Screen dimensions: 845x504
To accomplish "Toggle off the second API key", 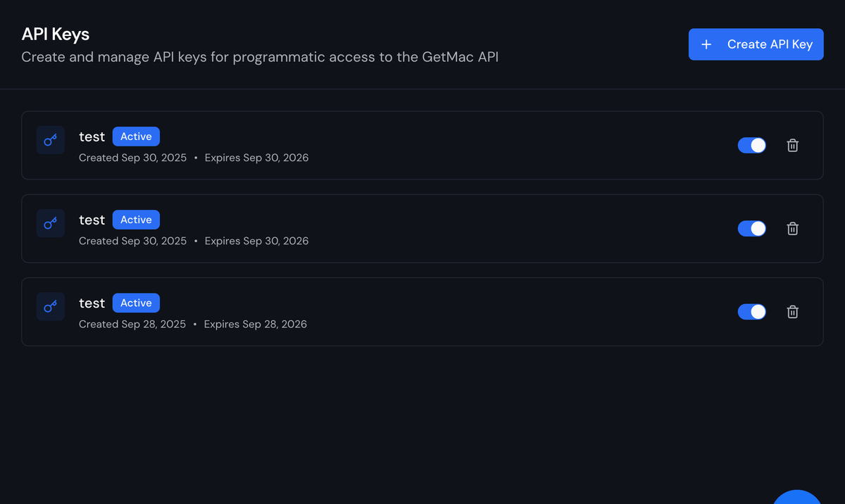I will tap(751, 229).
